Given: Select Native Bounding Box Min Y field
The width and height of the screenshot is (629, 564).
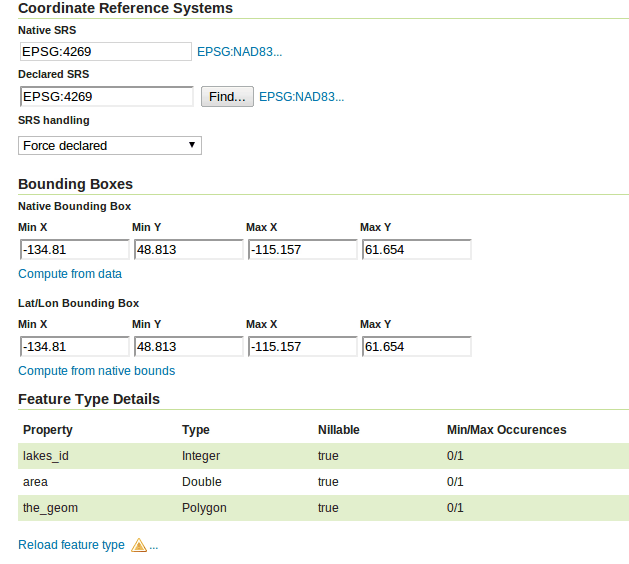Looking at the screenshot, I should (189, 250).
